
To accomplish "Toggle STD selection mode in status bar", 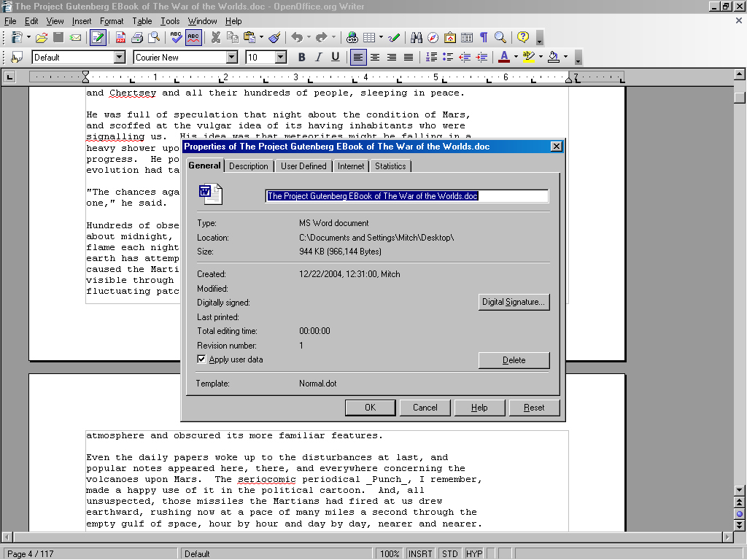I will 450,553.
